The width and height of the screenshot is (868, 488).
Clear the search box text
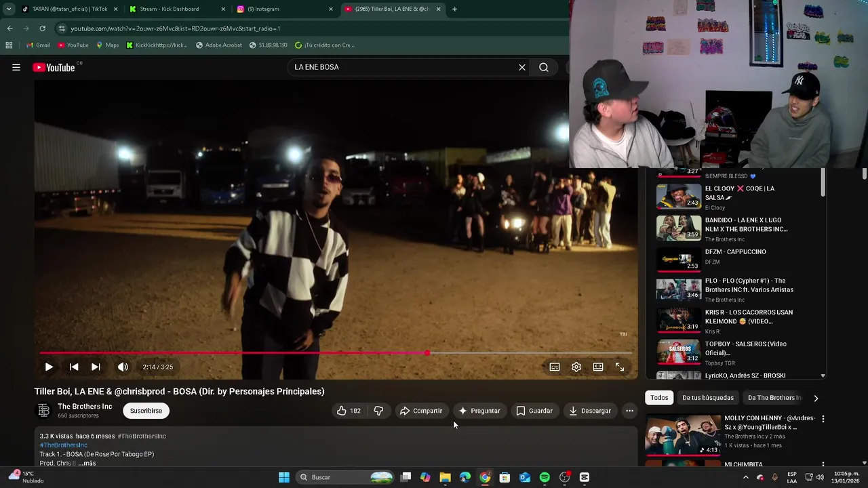coord(522,67)
